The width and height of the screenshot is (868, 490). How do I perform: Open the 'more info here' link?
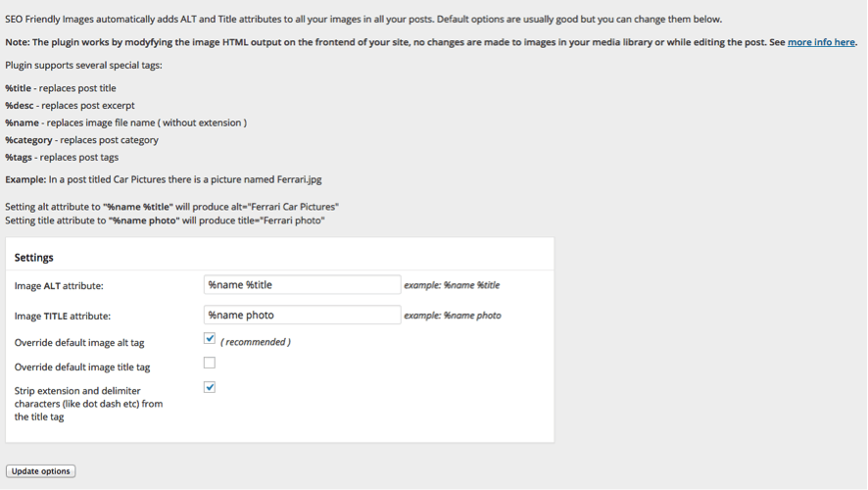click(821, 43)
